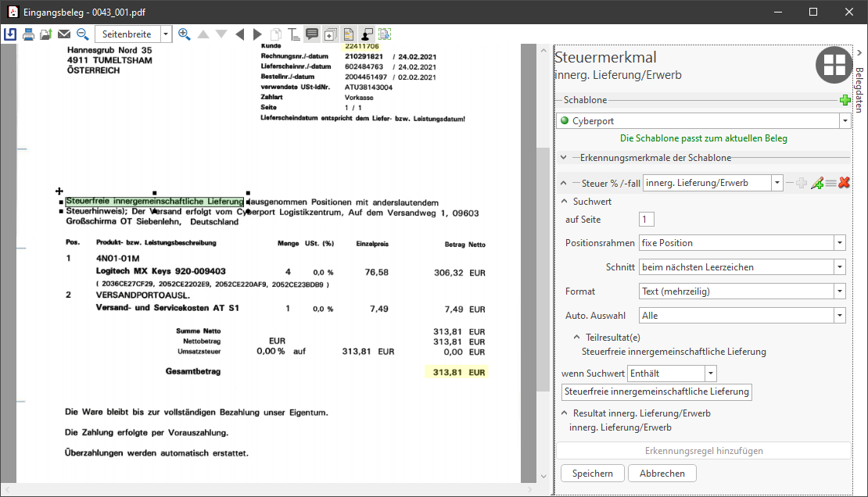868x497 pixels.
Task: Open the Positionsrahmen 'fixe Position' dropdown
Action: 839,242
